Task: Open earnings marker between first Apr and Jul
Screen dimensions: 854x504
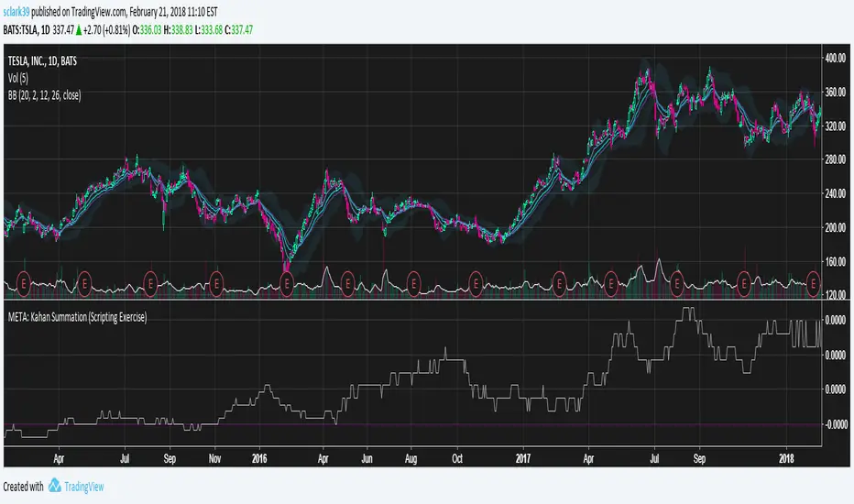Action: click(84, 283)
